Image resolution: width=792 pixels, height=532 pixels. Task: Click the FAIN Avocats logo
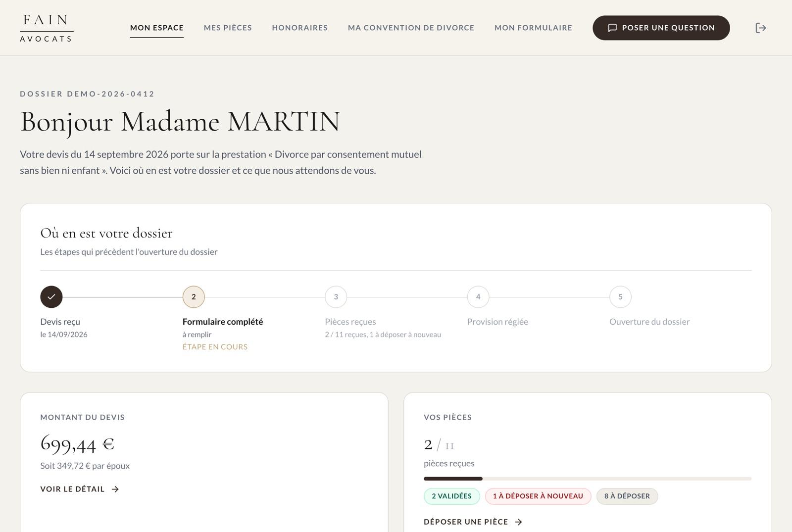47,28
